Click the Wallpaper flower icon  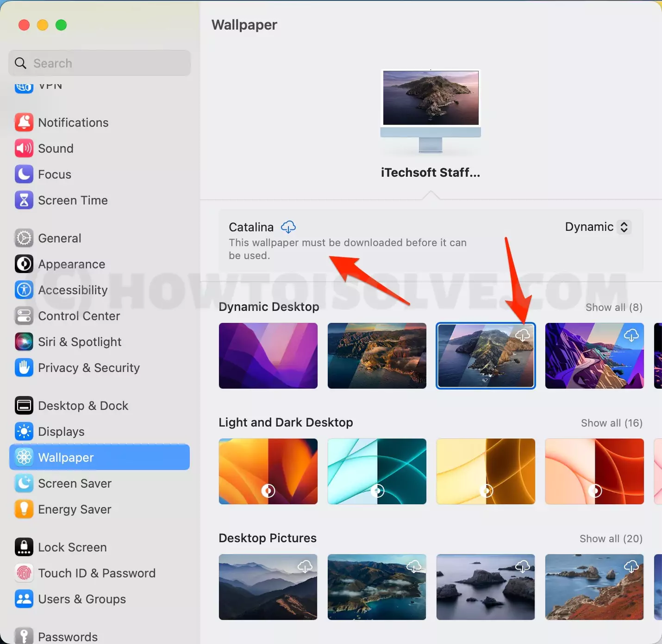(24, 458)
